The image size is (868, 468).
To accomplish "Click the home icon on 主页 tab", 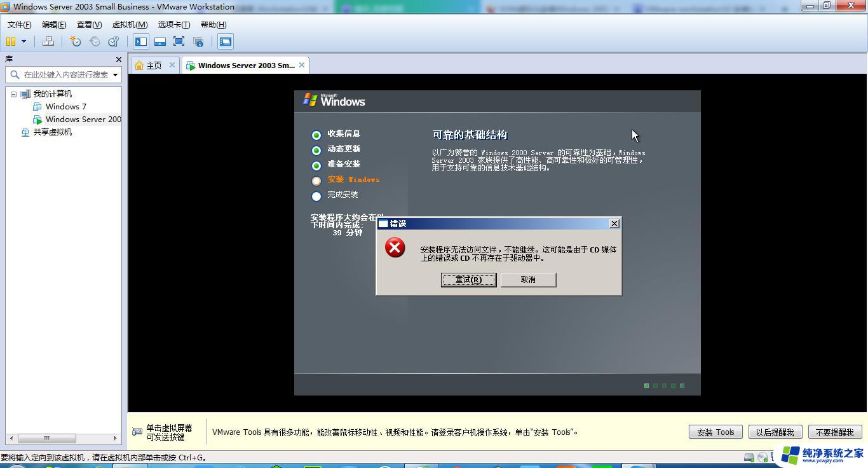I will point(139,65).
